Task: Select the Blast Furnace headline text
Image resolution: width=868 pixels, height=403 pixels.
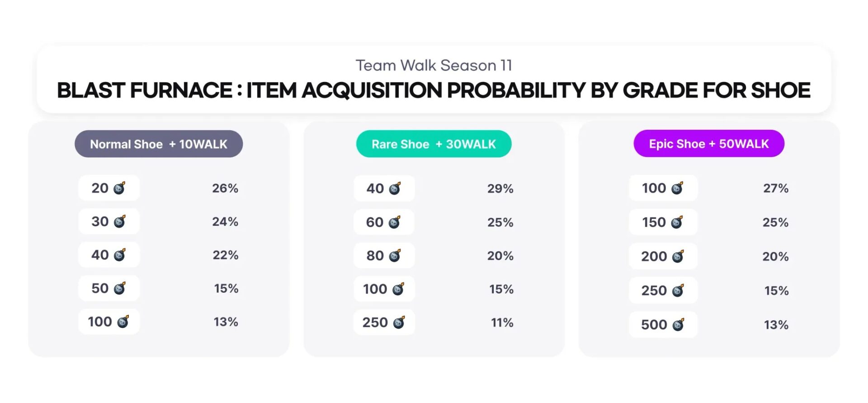Action: click(x=434, y=90)
